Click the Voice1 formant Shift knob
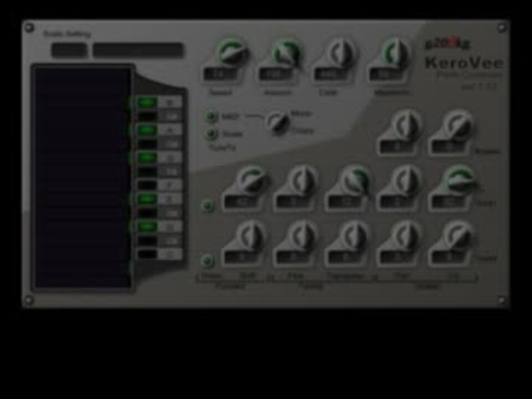532x399 pixels. 251,181
